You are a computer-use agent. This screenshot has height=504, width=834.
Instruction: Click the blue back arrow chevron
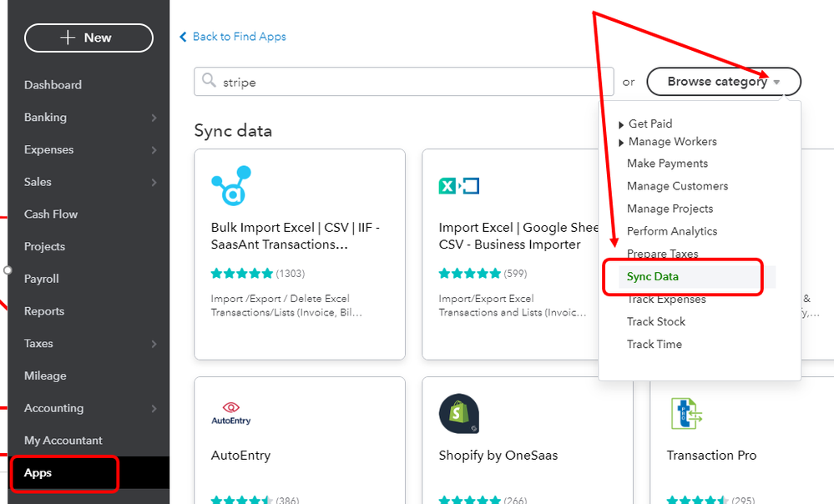click(183, 37)
